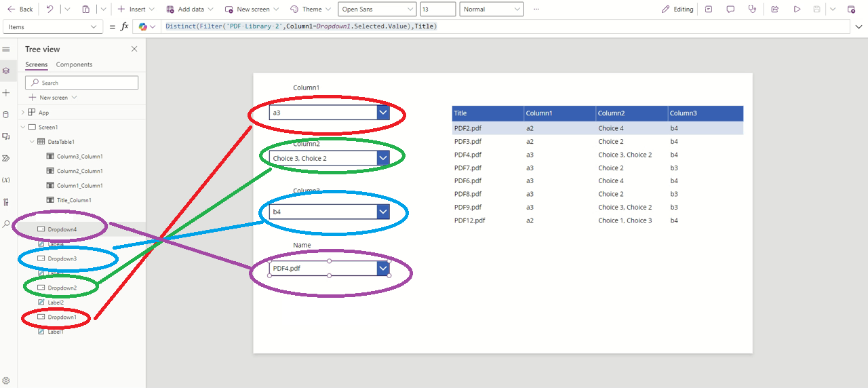Show more toolbar options (ellipsis)

pyautogui.click(x=536, y=9)
